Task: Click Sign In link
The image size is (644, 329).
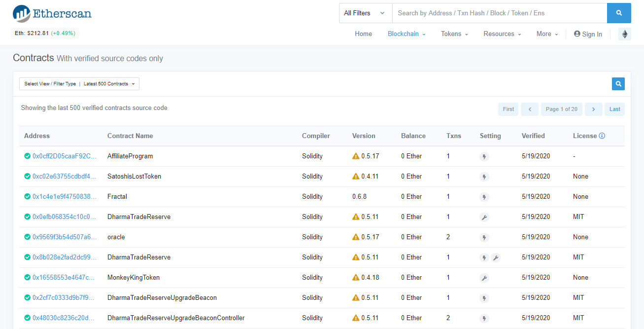Action: click(588, 34)
